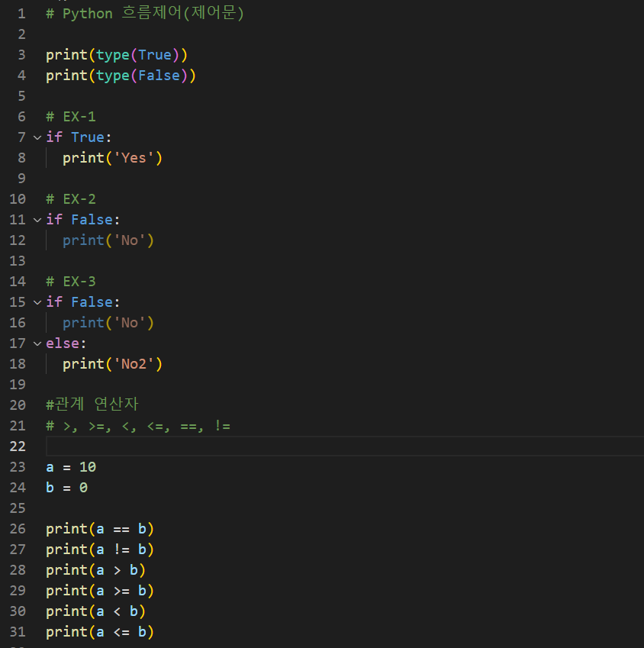Click on print('Yes') statement
The image size is (644, 648).
[x=112, y=158]
